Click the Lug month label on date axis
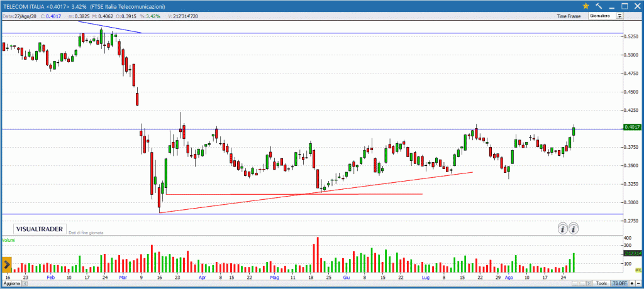The height and width of the screenshot is (289, 644). [426, 278]
